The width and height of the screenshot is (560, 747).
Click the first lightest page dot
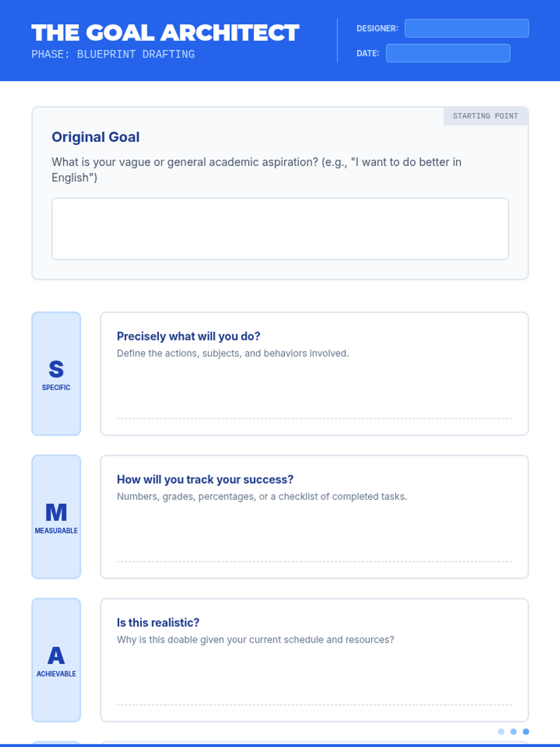tap(501, 732)
